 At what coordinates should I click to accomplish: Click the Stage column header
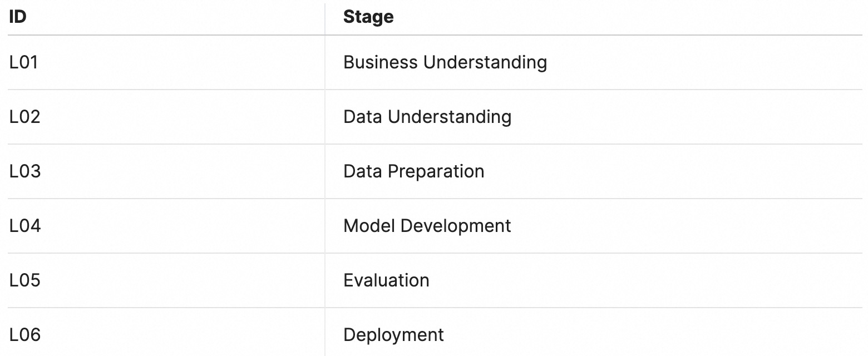pos(594,17)
